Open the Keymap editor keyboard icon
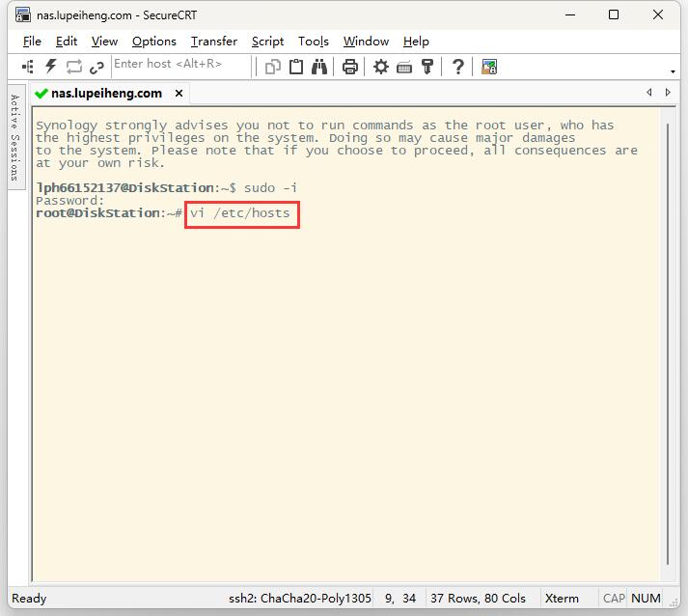Viewport: 688px width, 616px height. click(404, 67)
